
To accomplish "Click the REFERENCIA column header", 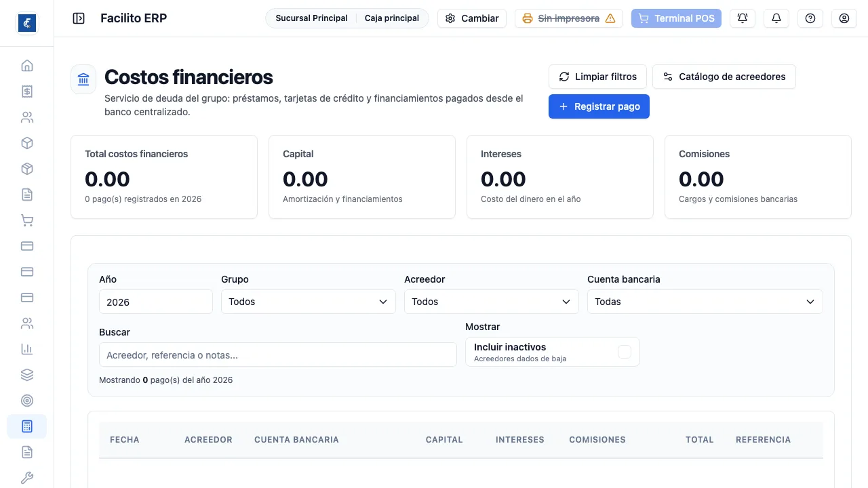I will tap(764, 440).
